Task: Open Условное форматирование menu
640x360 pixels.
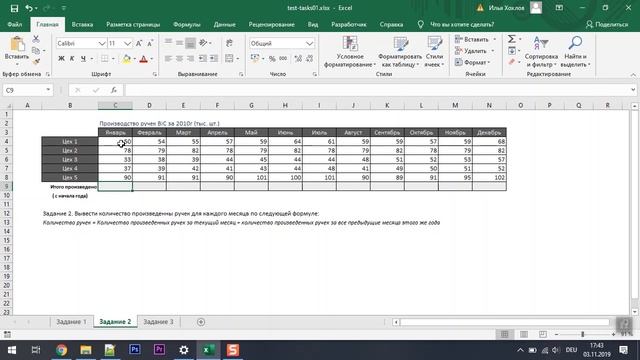Action: tap(350, 52)
